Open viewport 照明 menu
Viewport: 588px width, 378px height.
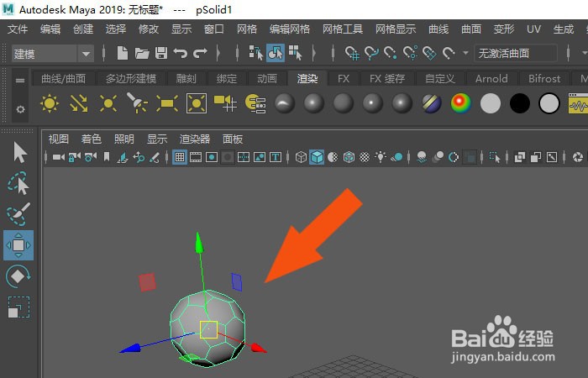[124, 139]
